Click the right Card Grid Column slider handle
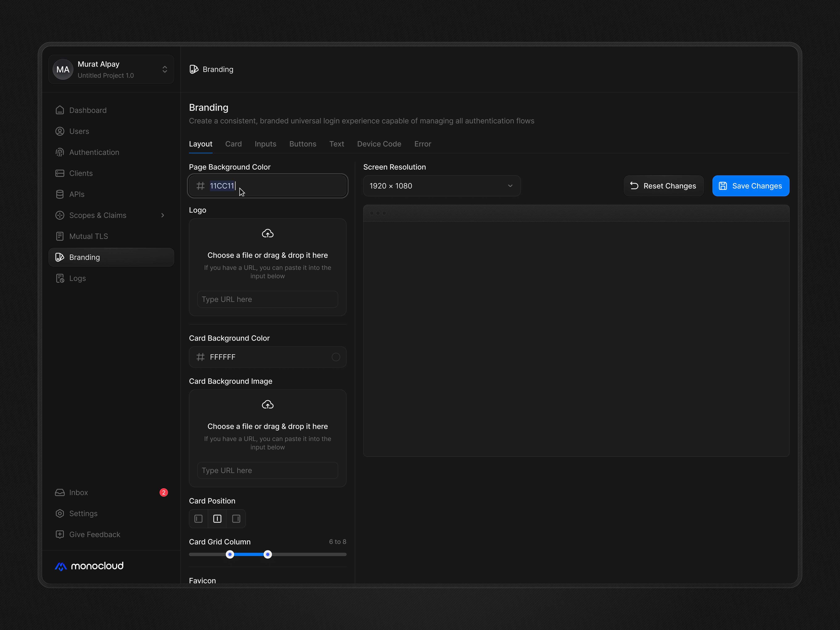 pos(268,554)
